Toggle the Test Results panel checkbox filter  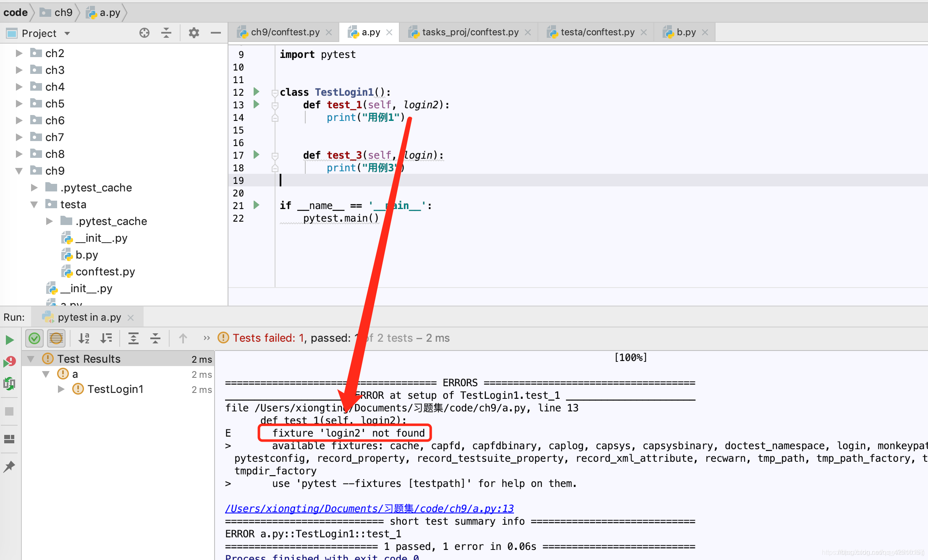pos(34,338)
